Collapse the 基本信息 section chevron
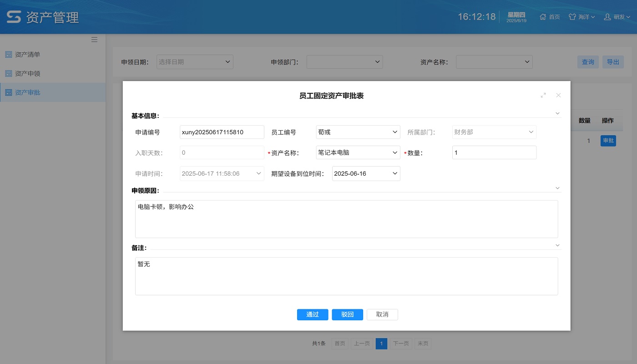The image size is (637, 364). point(557,113)
